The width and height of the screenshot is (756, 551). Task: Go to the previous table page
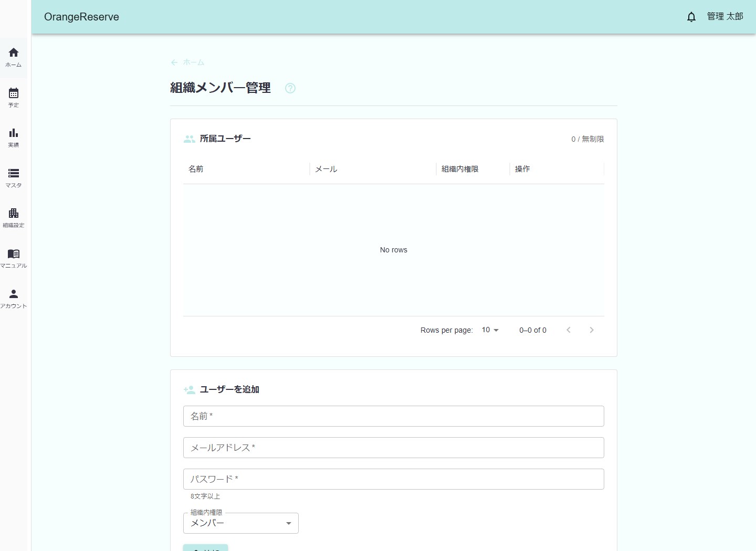click(x=569, y=330)
